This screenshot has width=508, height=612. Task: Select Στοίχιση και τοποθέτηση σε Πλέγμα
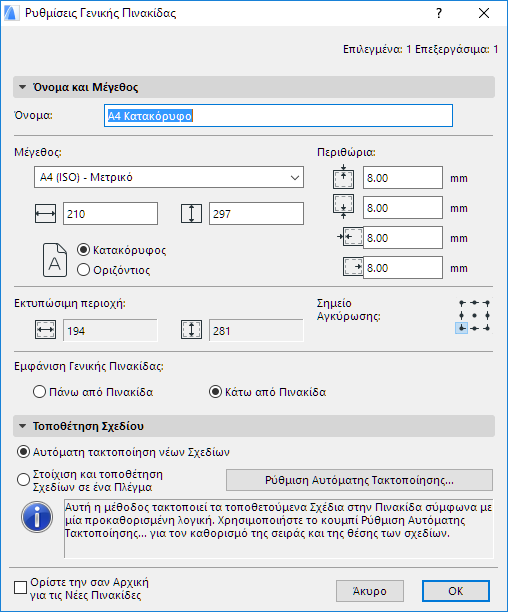coord(23,480)
